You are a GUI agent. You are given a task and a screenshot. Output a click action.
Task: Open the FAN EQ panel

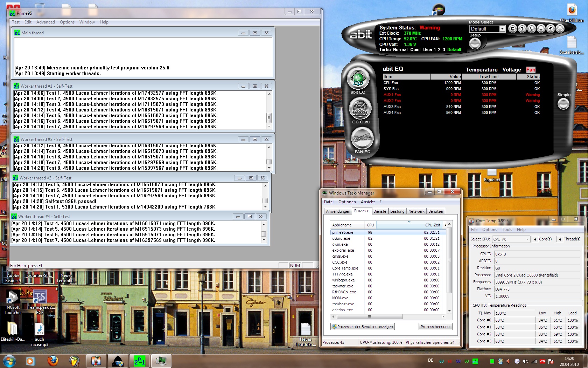click(x=362, y=138)
